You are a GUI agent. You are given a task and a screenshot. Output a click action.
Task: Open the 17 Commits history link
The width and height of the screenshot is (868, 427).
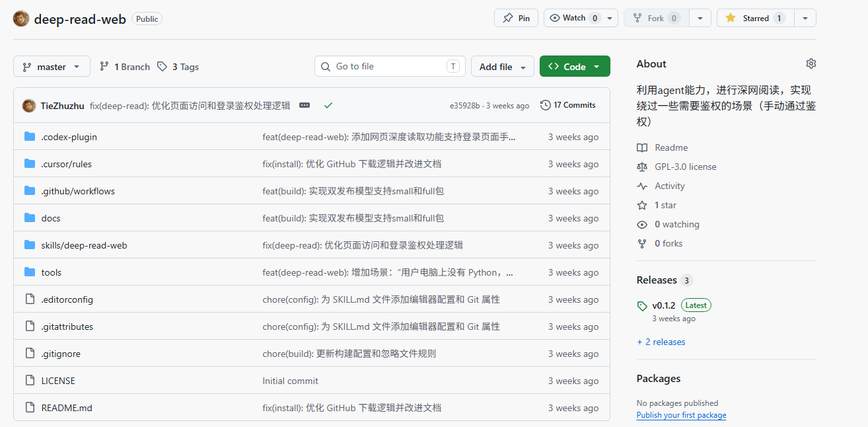(x=568, y=105)
